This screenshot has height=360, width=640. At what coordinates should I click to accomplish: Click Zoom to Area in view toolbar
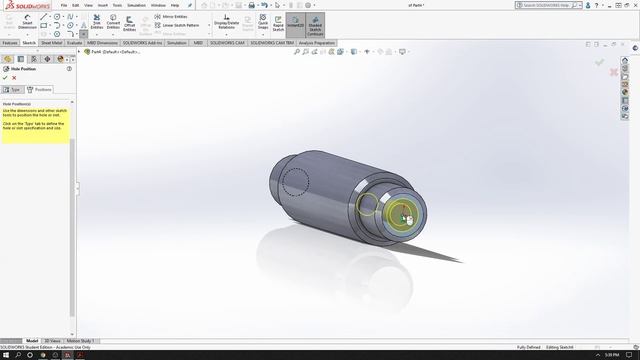coord(305,52)
